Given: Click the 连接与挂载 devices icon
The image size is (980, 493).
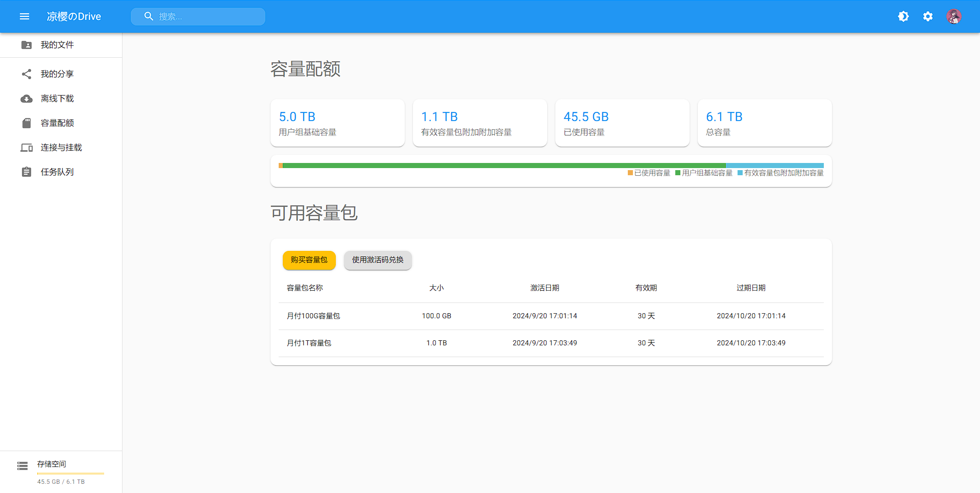Looking at the screenshot, I should [x=27, y=148].
